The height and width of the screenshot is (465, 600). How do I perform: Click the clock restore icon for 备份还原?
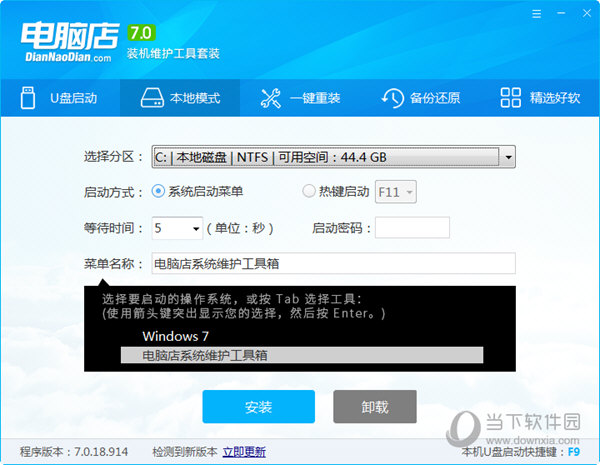(393, 98)
